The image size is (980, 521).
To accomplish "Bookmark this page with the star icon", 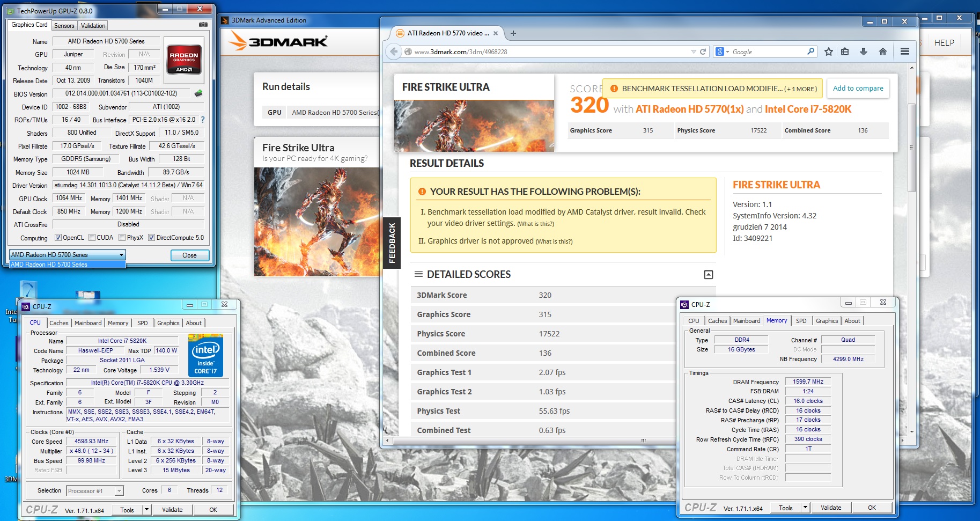I will pyautogui.click(x=829, y=52).
